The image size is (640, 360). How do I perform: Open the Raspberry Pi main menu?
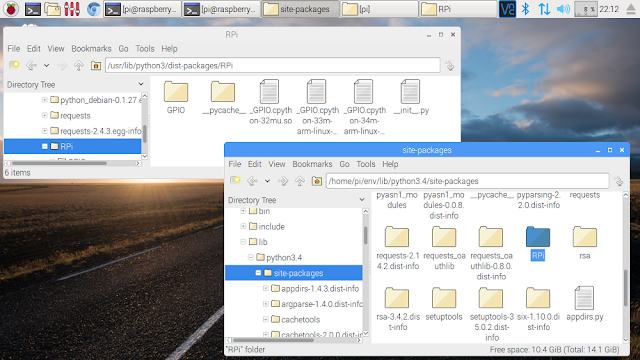[11, 9]
